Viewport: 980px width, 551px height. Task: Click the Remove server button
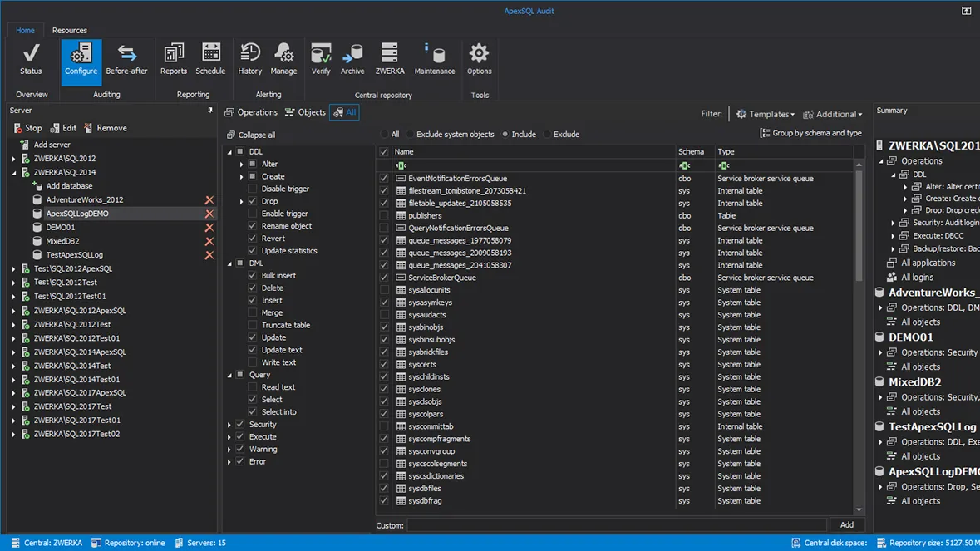[x=105, y=128]
